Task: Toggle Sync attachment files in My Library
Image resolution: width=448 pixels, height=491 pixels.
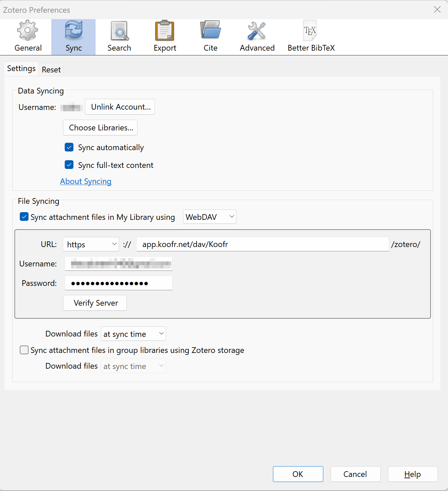Action: point(24,217)
